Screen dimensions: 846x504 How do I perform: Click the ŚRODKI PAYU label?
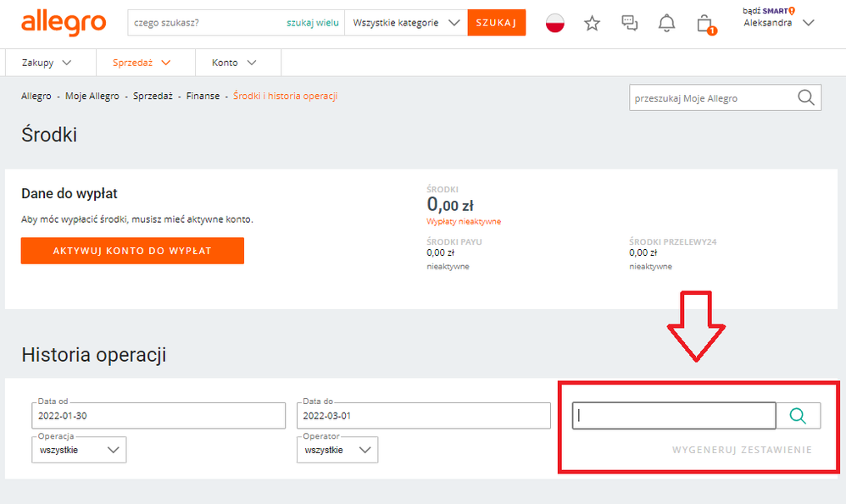coord(454,242)
